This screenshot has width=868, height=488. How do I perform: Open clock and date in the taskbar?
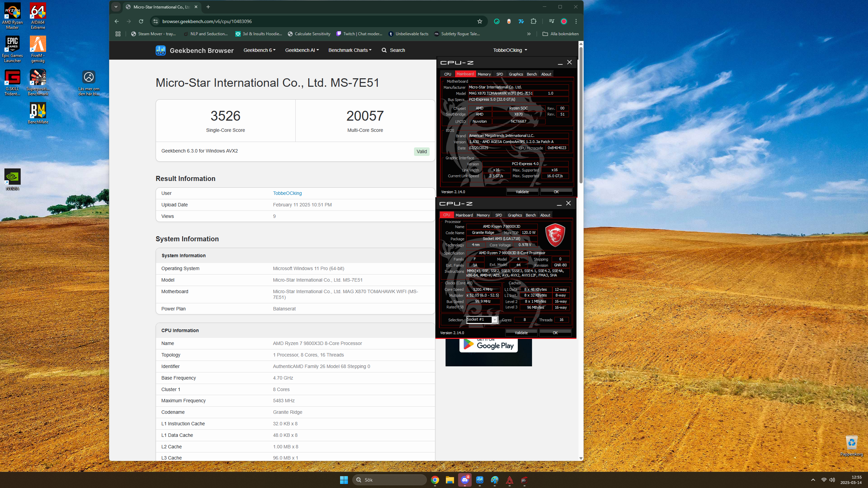(851, 480)
